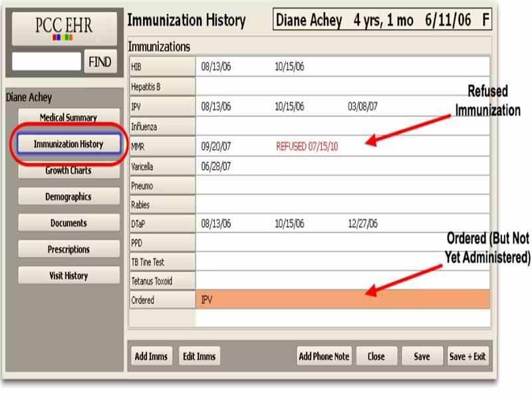
Task: Open the Immunization History section
Action: coord(68,144)
